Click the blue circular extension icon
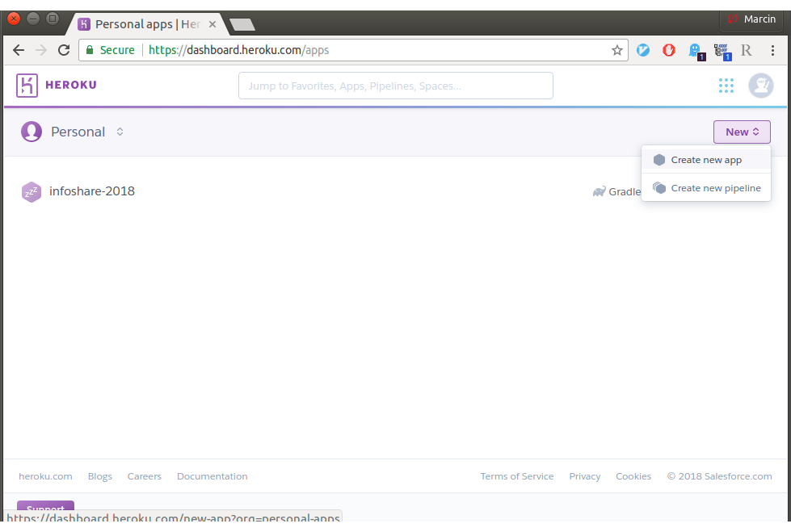 pyautogui.click(x=642, y=50)
